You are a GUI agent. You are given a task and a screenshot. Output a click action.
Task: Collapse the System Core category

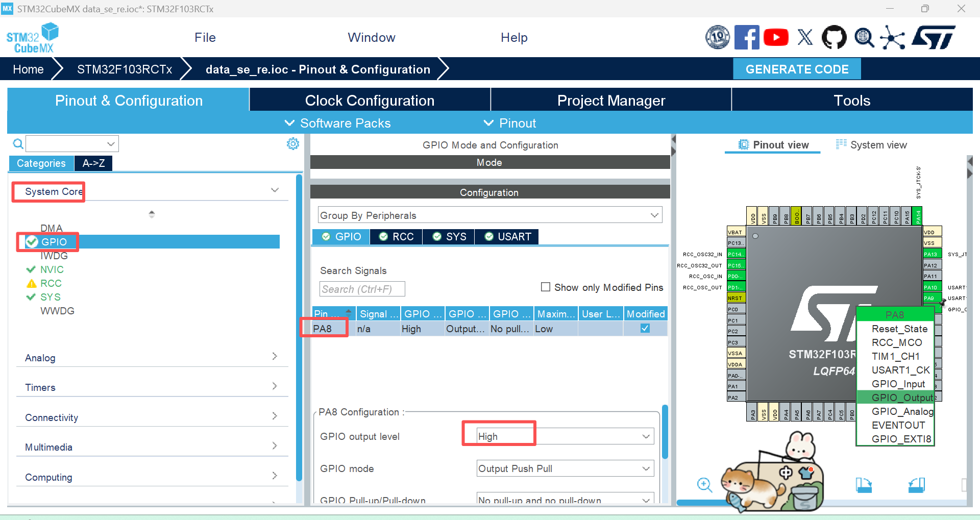coord(275,190)
